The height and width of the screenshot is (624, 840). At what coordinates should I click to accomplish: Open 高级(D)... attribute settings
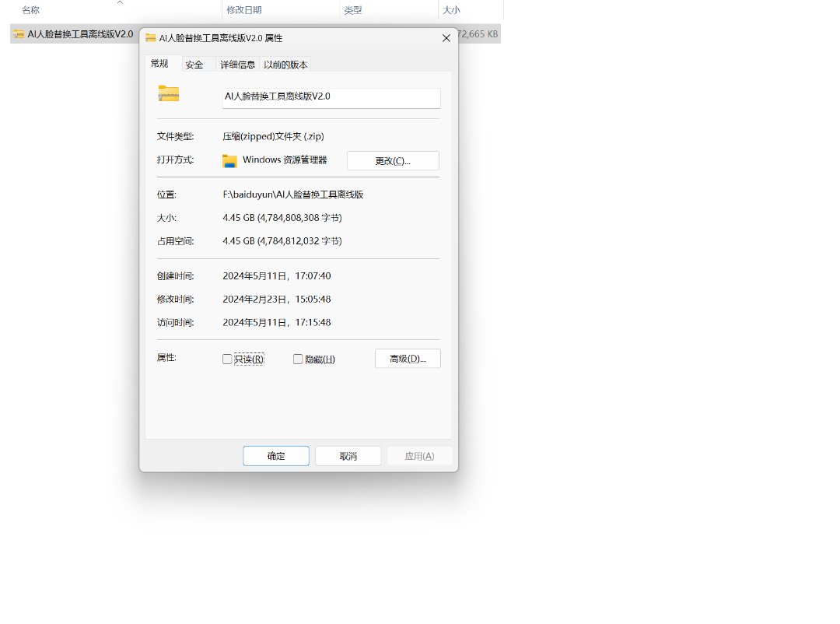(x=408, y=359)
